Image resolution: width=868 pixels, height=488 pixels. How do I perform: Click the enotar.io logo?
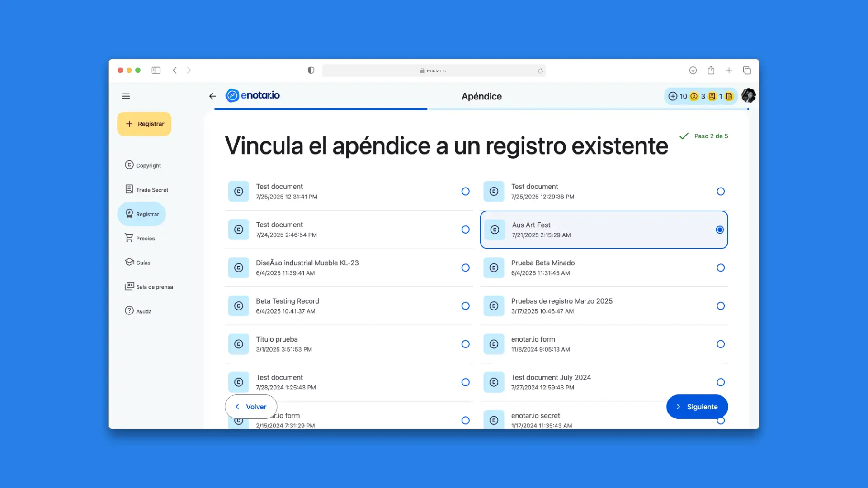[253, 95]
